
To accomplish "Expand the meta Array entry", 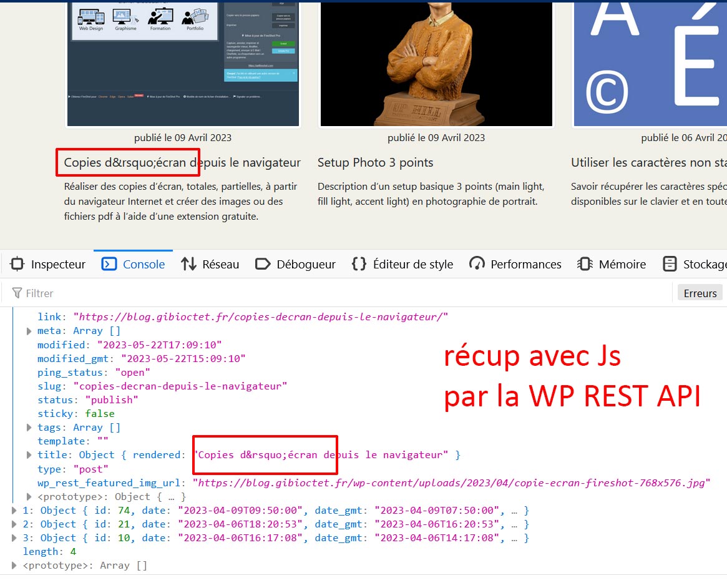I will point(29,331).
